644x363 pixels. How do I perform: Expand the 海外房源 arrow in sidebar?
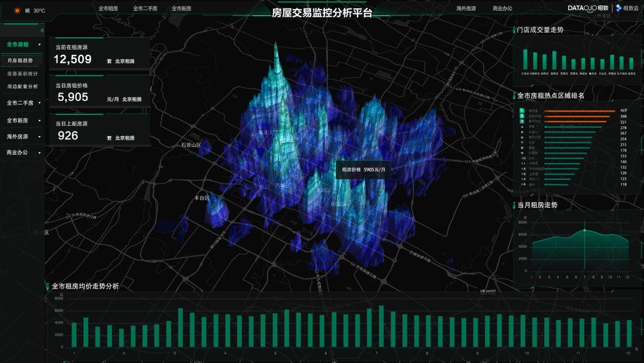(39, 137)
